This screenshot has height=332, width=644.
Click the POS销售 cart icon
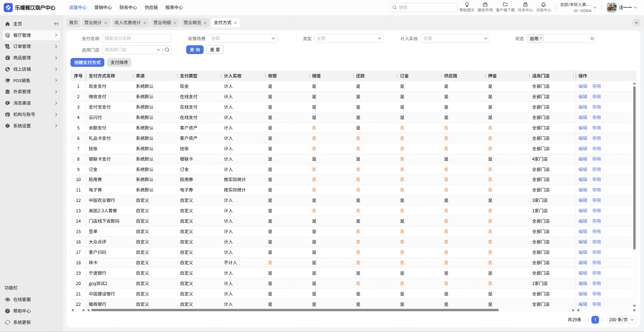pos(8,80)
